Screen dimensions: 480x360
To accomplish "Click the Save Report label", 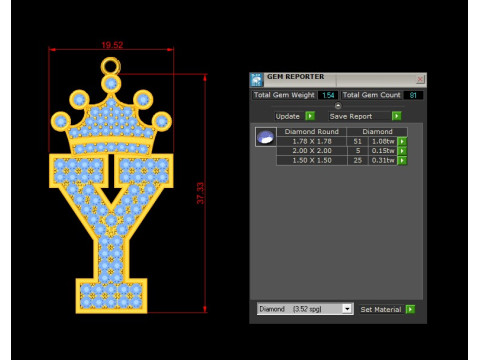I will [351, 116].
